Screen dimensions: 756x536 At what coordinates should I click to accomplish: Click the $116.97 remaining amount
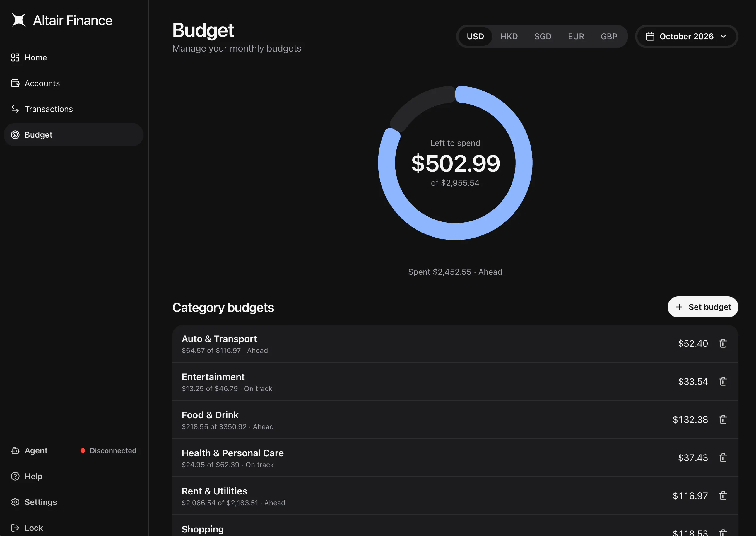coord(690,496)
